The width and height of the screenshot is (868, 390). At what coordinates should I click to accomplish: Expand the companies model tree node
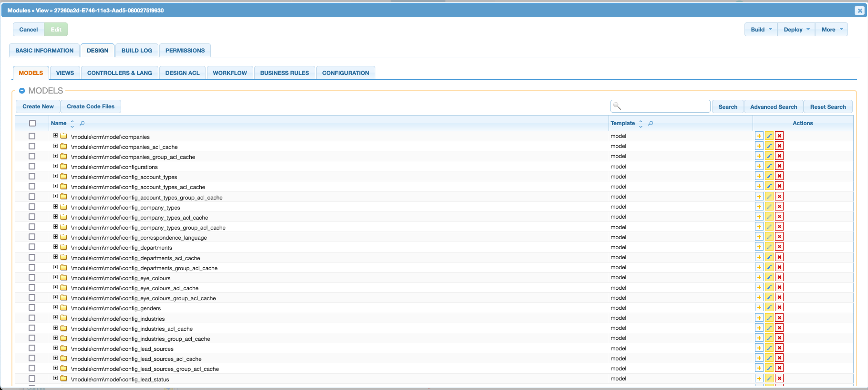pyautogui.click(x=55, y=136)
